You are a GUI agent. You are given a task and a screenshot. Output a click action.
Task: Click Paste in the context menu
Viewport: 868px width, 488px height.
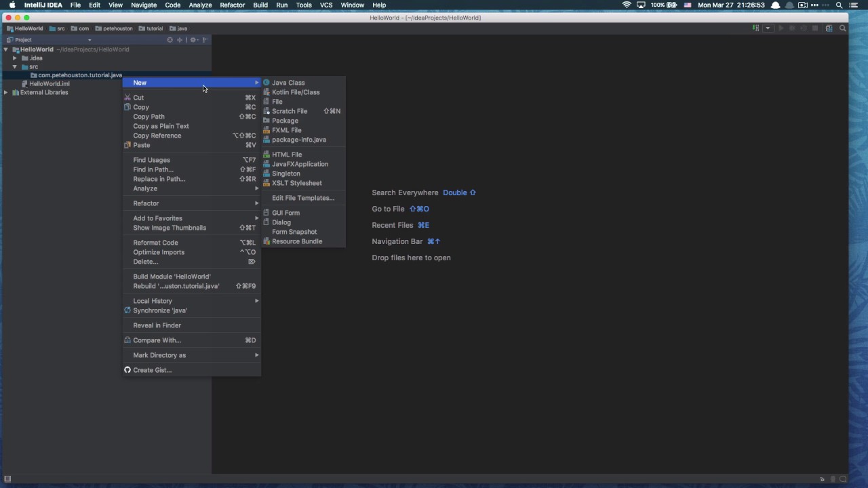(x=192, y=145)
